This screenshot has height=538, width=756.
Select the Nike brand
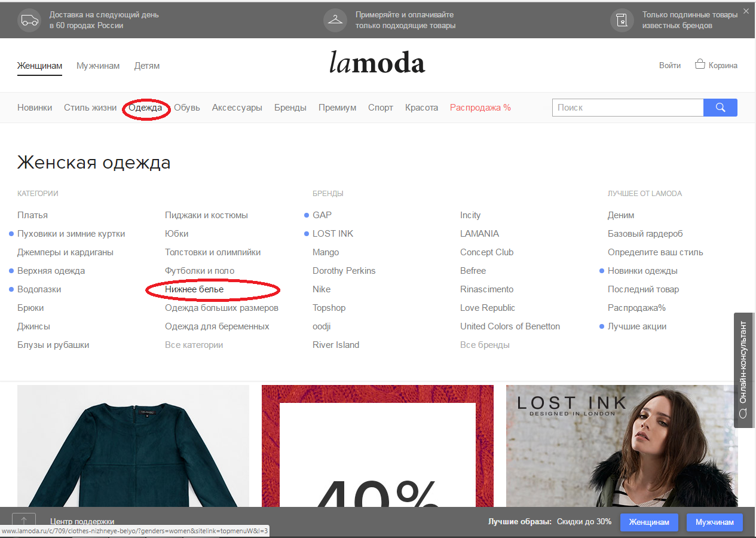point(322,289)
